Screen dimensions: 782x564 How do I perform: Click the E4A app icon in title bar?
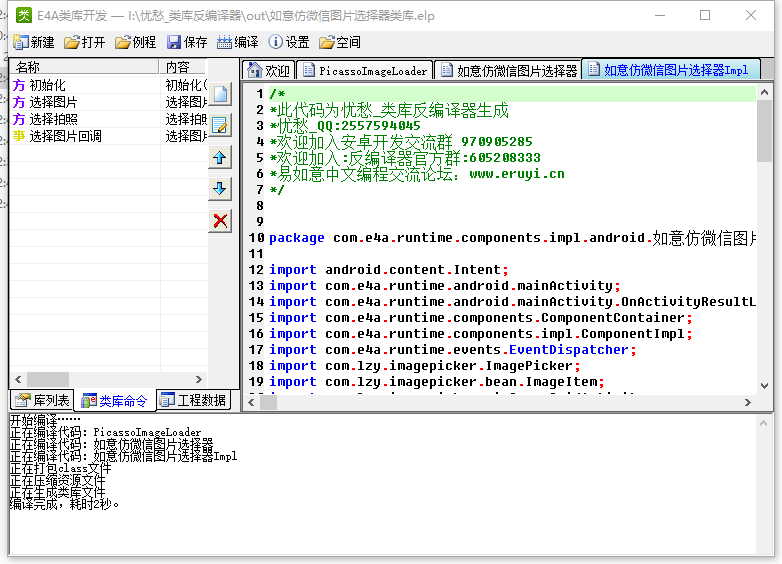pyautogui.click(x=23, y=15)
